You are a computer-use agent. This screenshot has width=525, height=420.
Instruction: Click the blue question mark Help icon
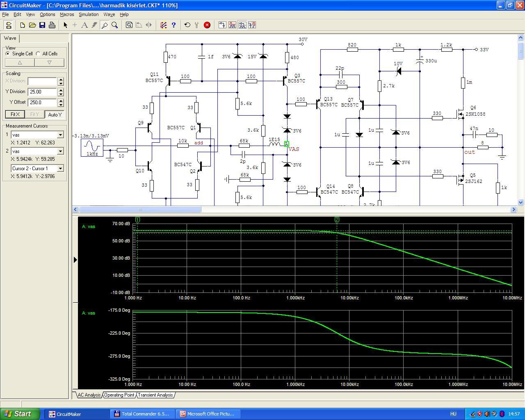pyautogui.click(x=173, y=25)
